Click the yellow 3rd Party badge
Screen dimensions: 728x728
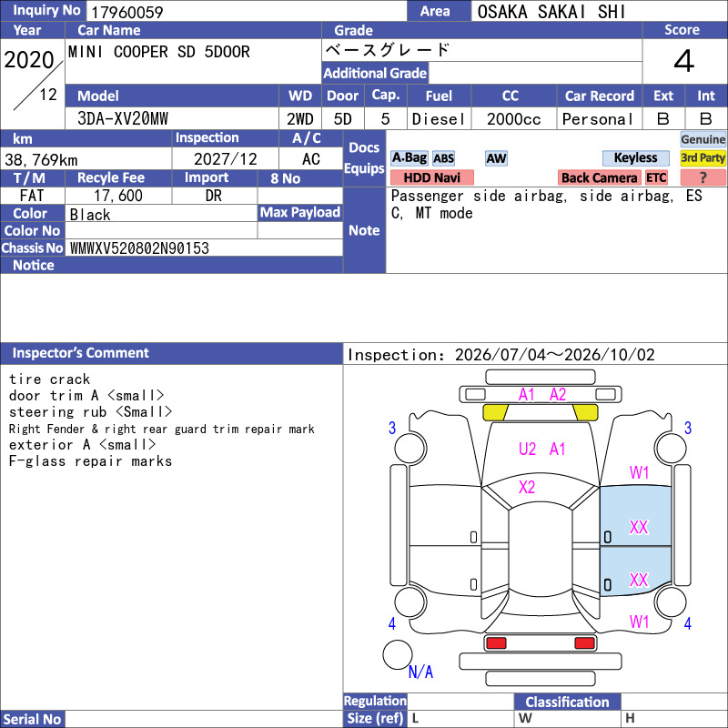pos(703,158)
